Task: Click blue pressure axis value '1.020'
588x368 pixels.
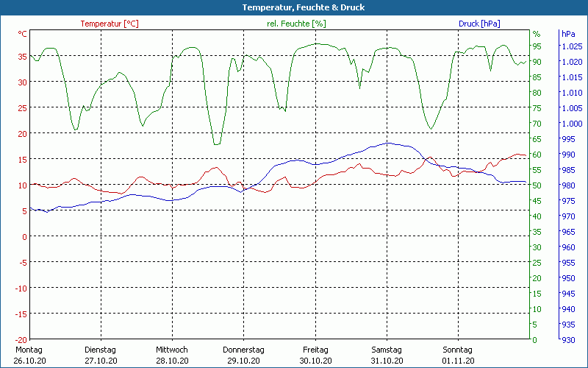Action: click(572, 62)
